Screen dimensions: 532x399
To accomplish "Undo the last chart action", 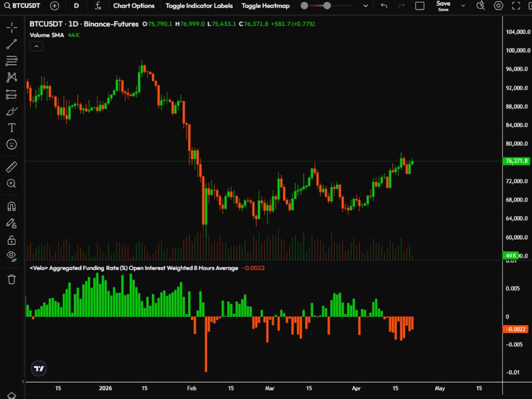I will (x=384, y=6).
